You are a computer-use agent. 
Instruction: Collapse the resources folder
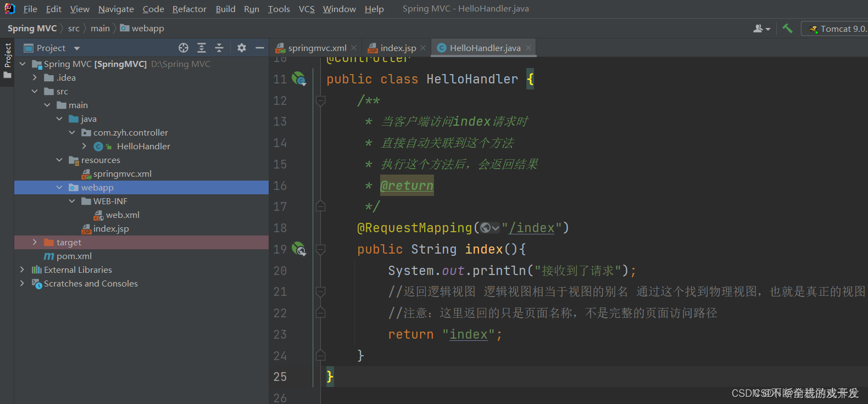[59, 160]
